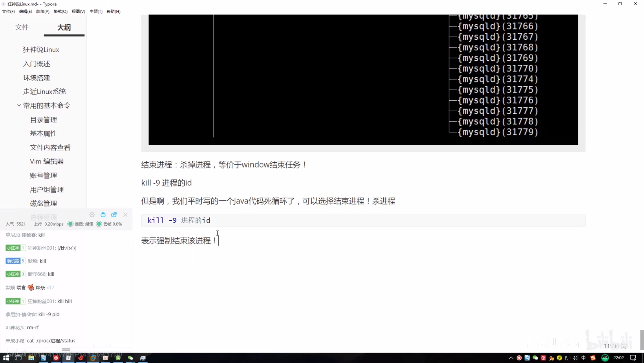
Task: Go to 磁盘管理 outline heading
Action: click(x=43, y=203)
